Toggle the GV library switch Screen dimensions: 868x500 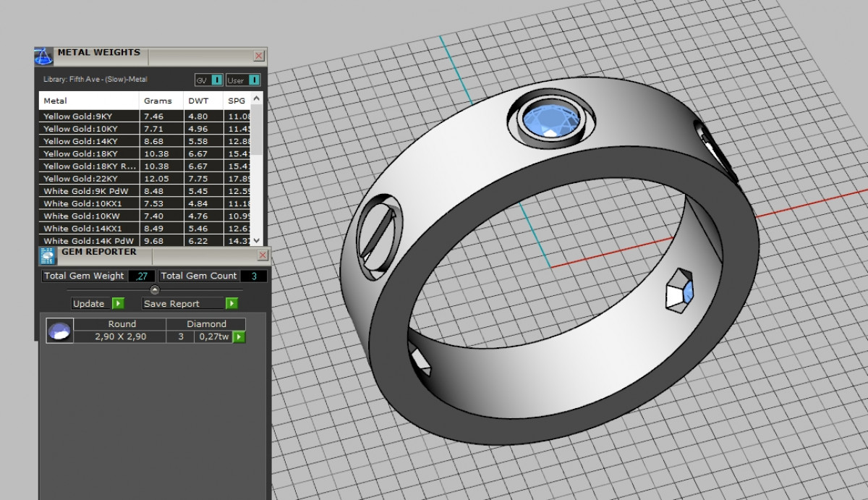217,80
